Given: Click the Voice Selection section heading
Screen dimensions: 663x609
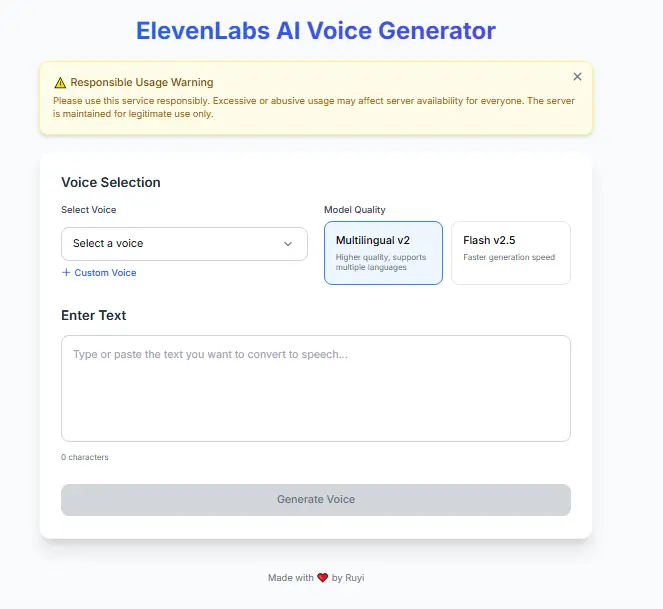Looking at the screenshot, I should pos(111,182).
